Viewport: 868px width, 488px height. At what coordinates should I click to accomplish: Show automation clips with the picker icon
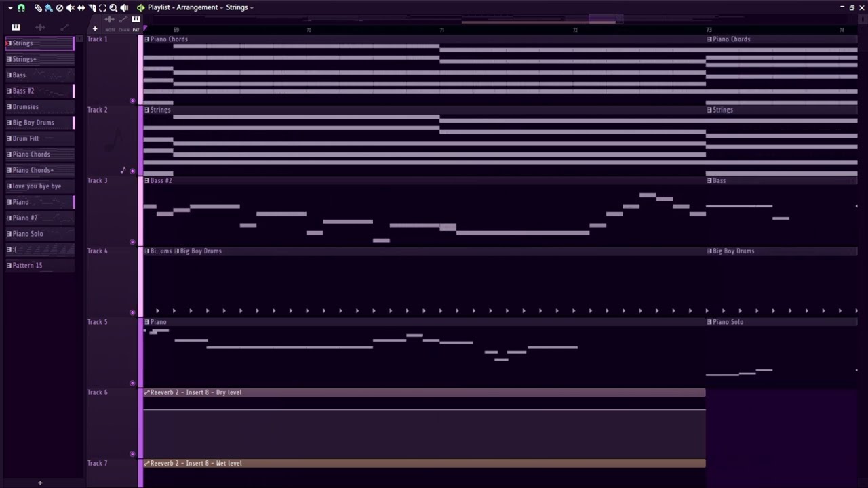coord(64,27)
